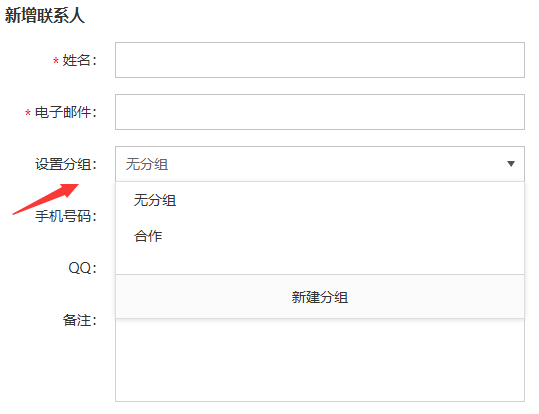Click the red arrow annotation icon

pos(46,199)
